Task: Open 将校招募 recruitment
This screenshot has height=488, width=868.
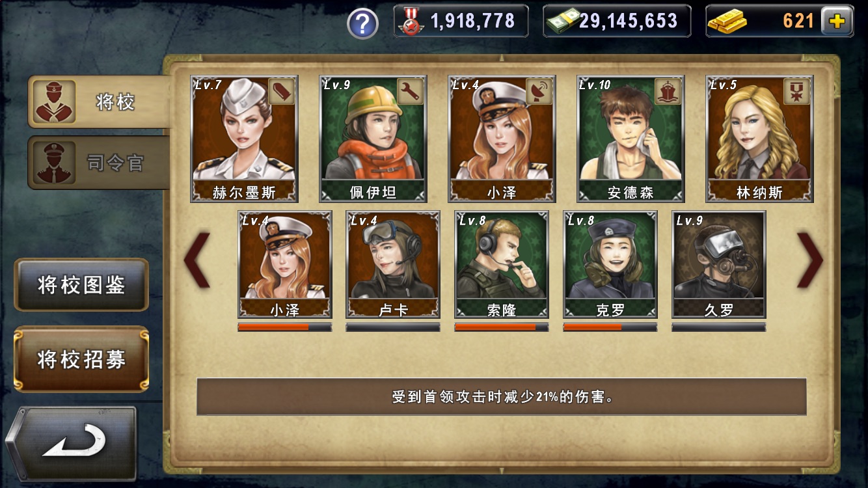Action: [81, 359]
